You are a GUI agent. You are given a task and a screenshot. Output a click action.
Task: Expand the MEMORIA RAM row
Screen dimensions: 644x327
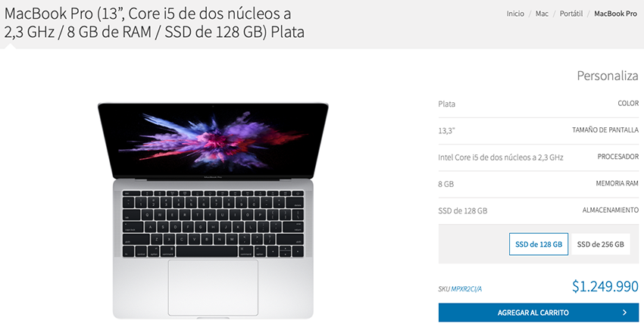tap(539, 184)
